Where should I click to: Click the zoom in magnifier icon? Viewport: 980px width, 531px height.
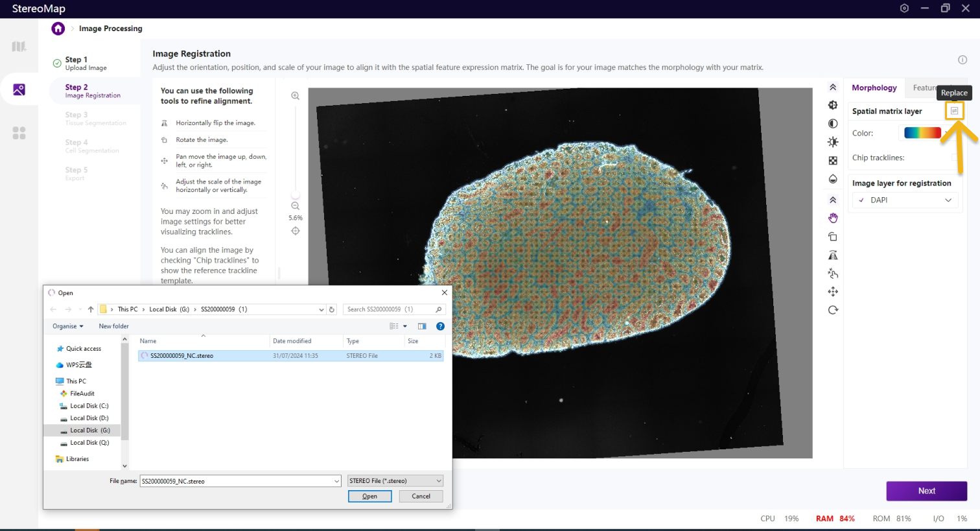click(296, 96)
